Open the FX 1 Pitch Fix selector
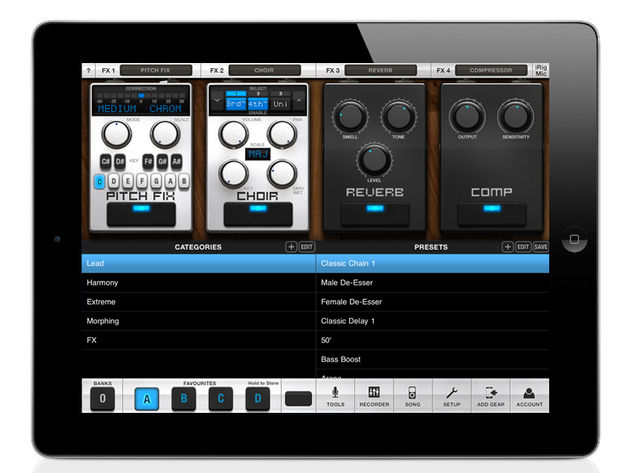Screen dimensions: 630x473 [x=156, y=70]
